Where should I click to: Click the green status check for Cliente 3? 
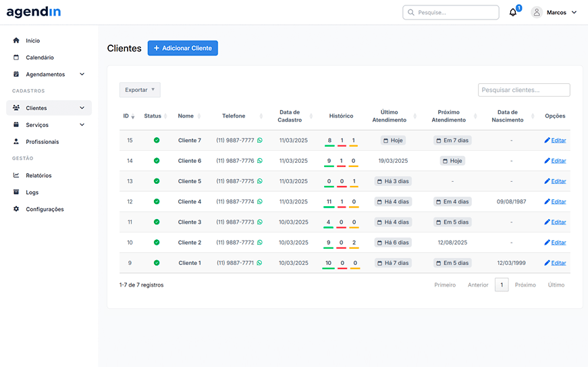click(x=157, y=222)
